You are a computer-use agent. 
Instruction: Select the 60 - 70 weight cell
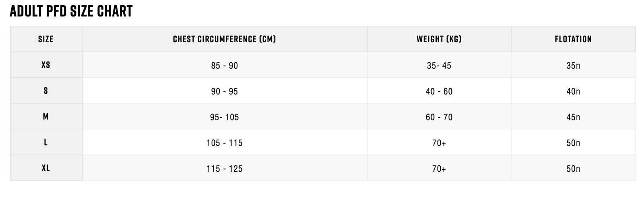click(439, 117)
